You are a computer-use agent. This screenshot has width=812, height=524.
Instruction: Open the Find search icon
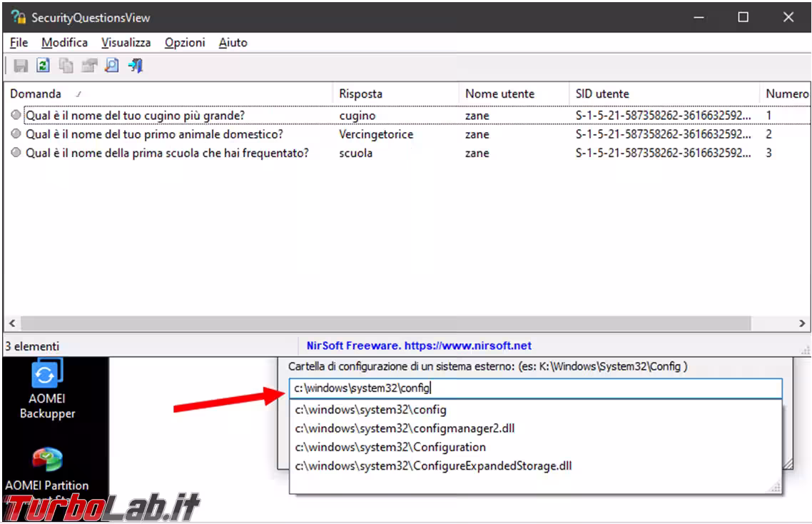pyautogui.click(x=111, y=66)
